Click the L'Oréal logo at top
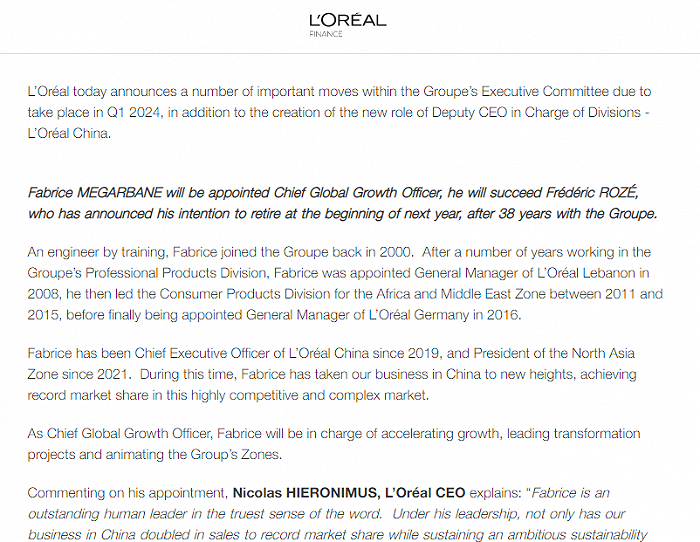This screenshot has height=542, width=700. click(x=347, y=20)
